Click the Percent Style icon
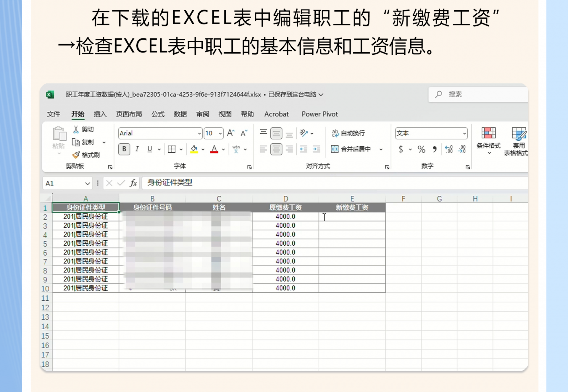The height and width of the screenshot is (392, 568). [422, 149]
